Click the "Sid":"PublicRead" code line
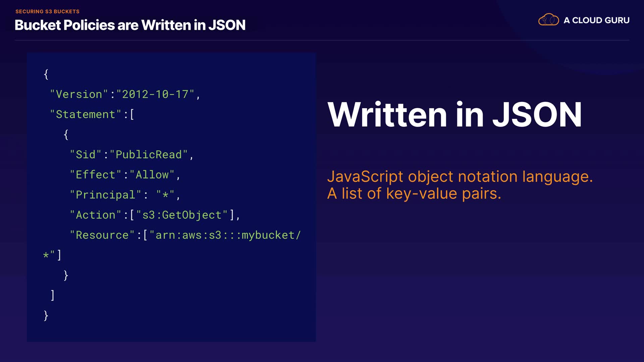Screen dimensions: 644x362 coord(131,155)
